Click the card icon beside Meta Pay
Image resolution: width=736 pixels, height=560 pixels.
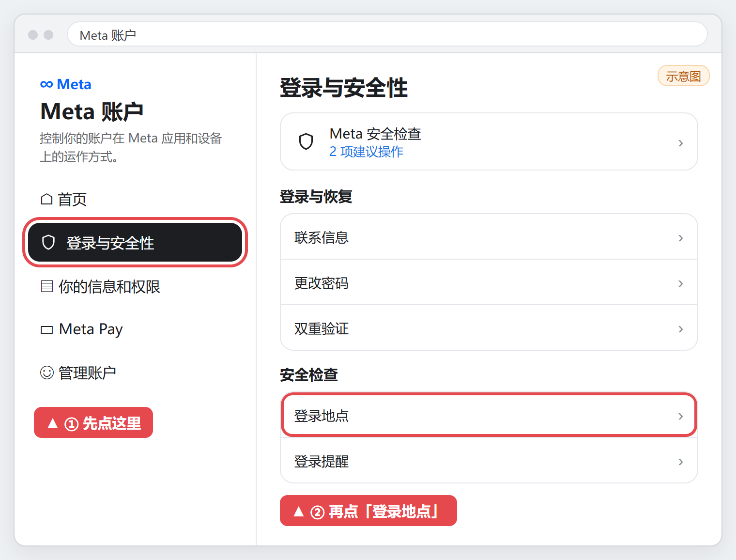pos(47,330)
